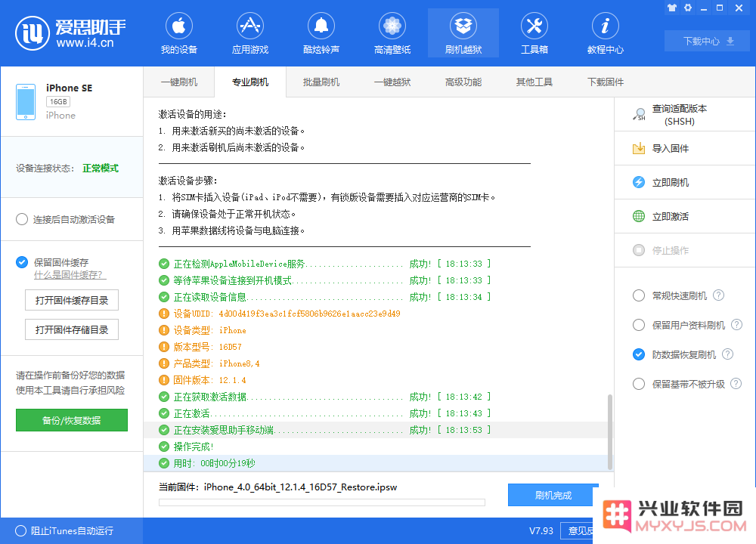Click the 设备UDID value text

pos(309,314)
